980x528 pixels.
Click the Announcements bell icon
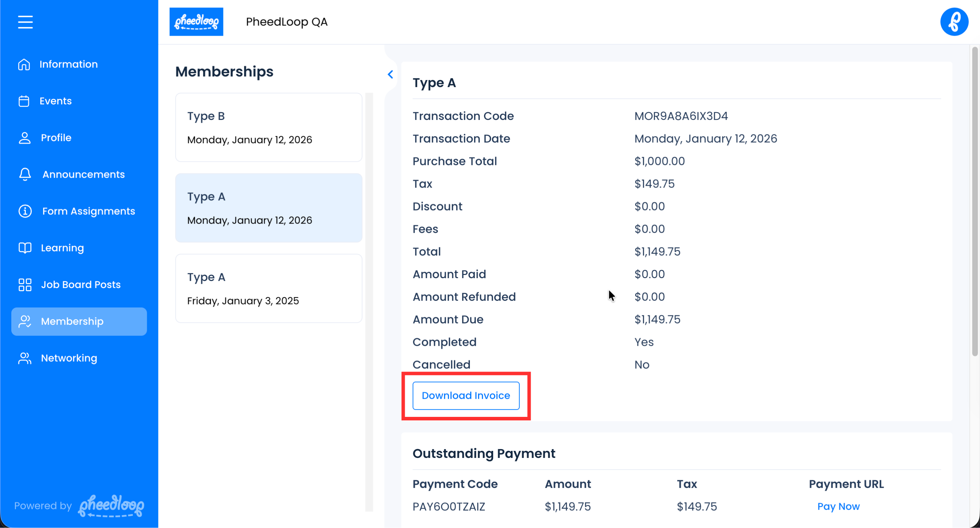point(25,174)
